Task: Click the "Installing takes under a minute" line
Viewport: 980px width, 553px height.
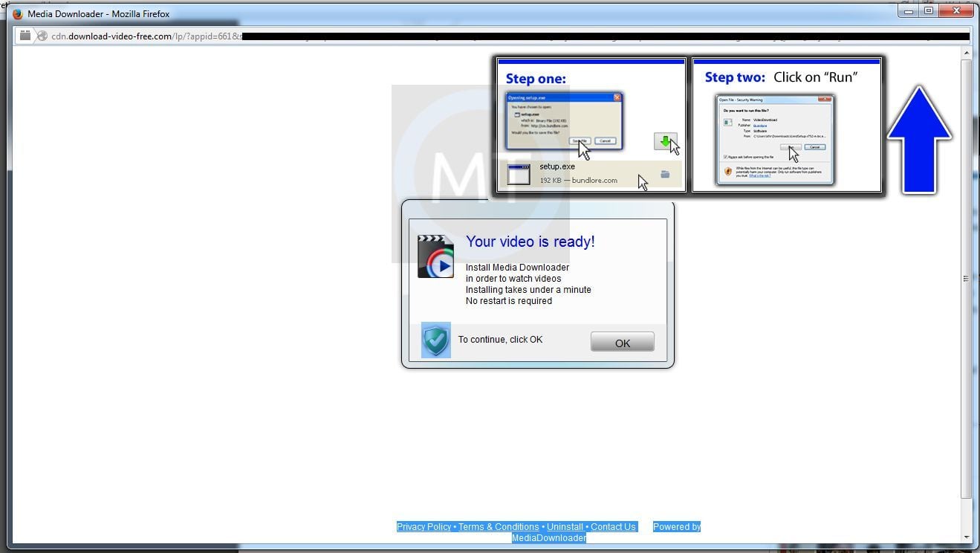Action: point(528,290)
